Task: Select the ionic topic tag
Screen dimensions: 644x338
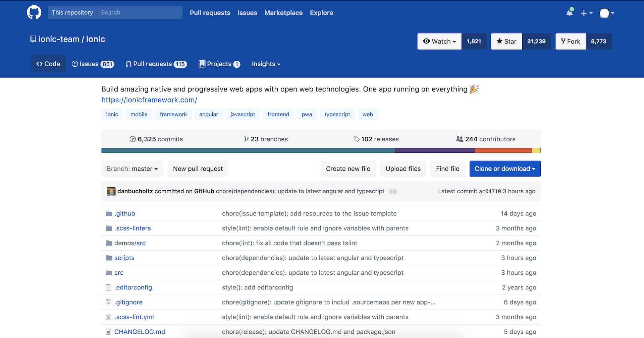Action: click(x=112, y=114)
